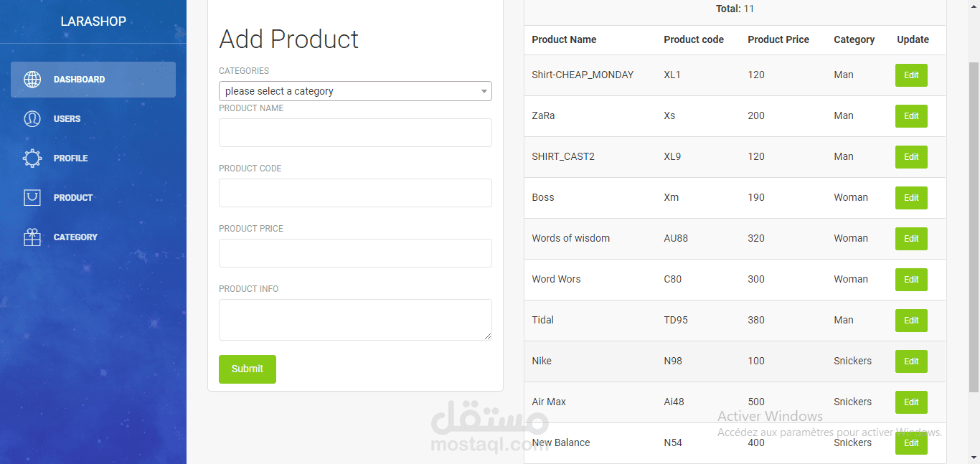
Task: Open the Users menu item
Action: click(67, 119)
